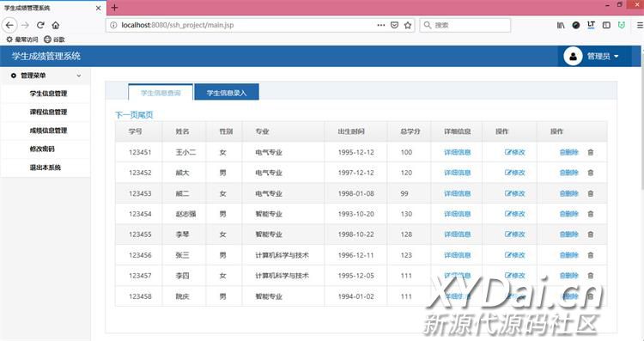Click the 学生成绩管理系统 header title
644x341 pixels.
tap(46, 57)
